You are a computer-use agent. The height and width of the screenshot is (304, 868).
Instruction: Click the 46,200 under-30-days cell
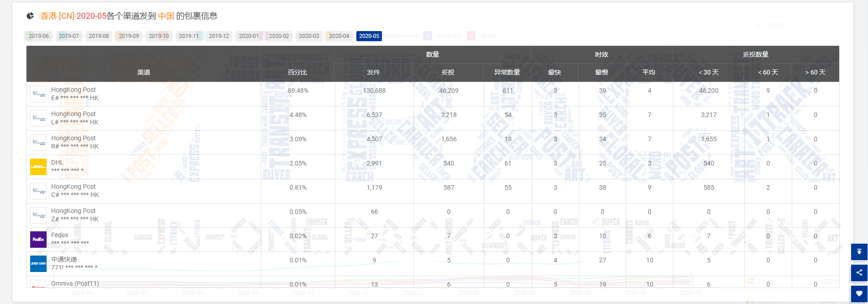(709, 91)
